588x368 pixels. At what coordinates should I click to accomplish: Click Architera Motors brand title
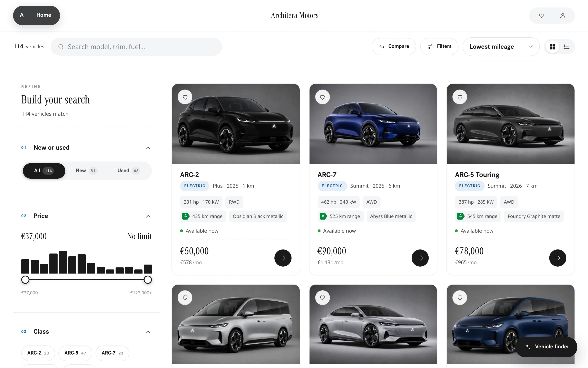point(294,15)
